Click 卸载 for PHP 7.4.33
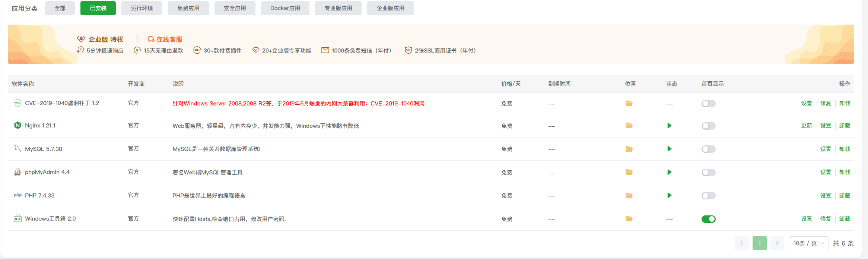 click(845, 196)
